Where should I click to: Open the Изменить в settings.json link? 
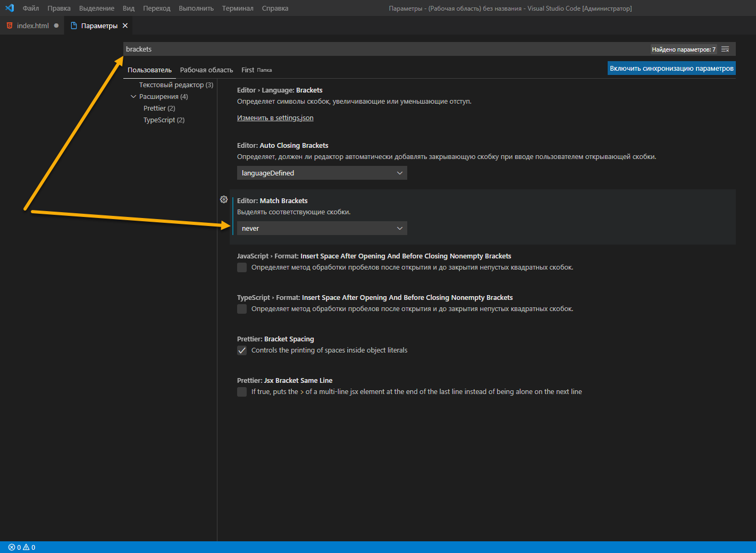[275, 118]
